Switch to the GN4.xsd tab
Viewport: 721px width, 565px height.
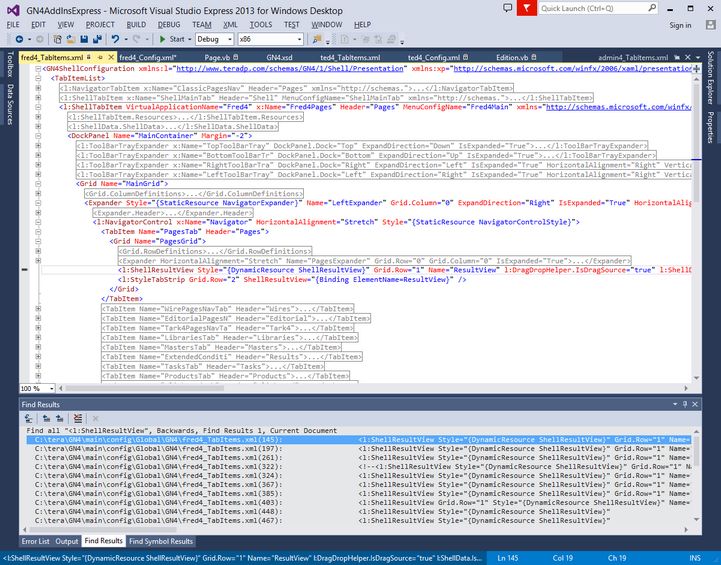click(x=279, y=57)
